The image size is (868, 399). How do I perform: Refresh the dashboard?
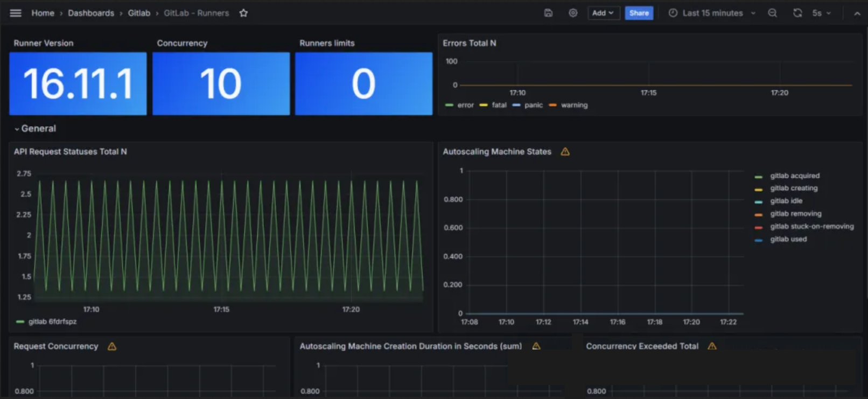click(x=797, y=13)
